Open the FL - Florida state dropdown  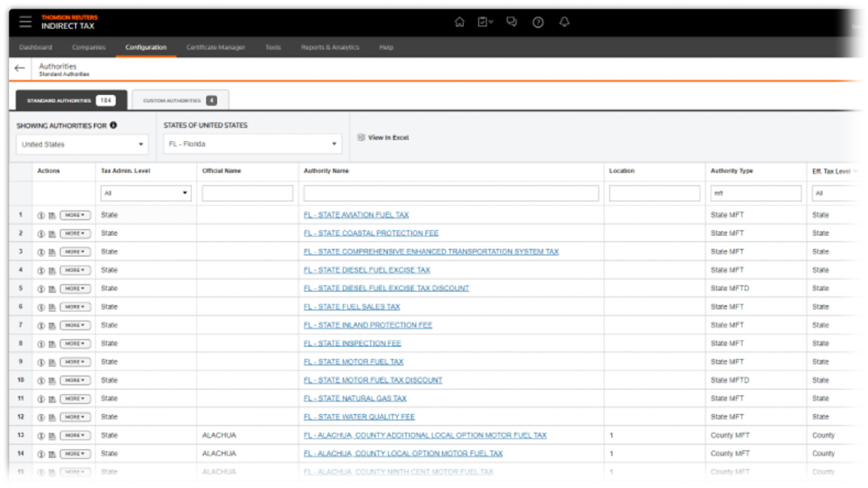(252, 144)
